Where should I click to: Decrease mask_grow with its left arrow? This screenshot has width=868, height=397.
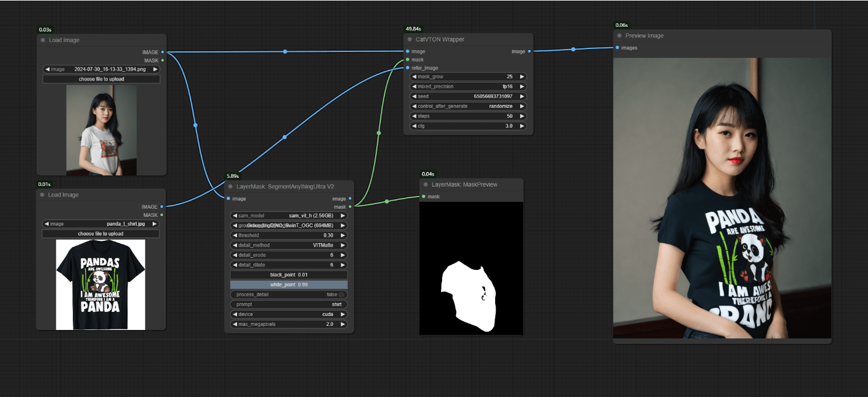point(414,76)
